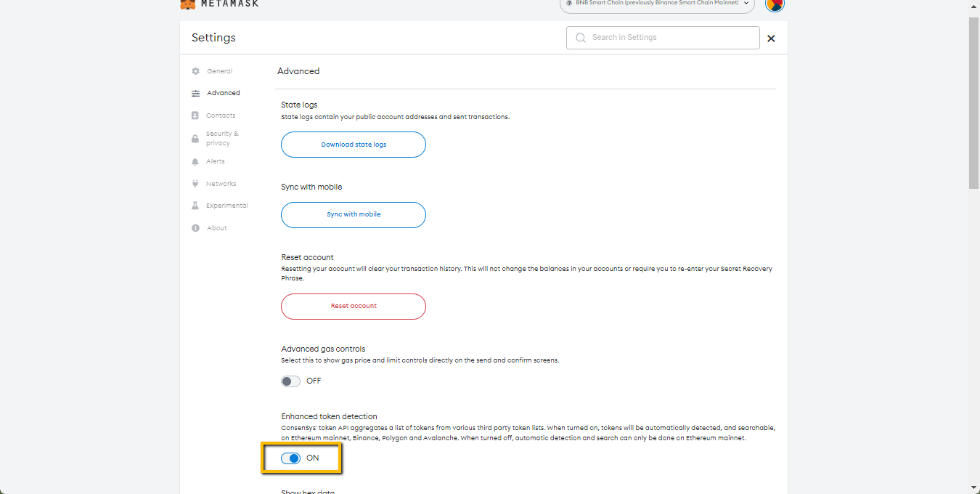Turn on Advanced gas controls toggle
The height and width of the screenshot is (494, 980).
click(x=290, y=381)
